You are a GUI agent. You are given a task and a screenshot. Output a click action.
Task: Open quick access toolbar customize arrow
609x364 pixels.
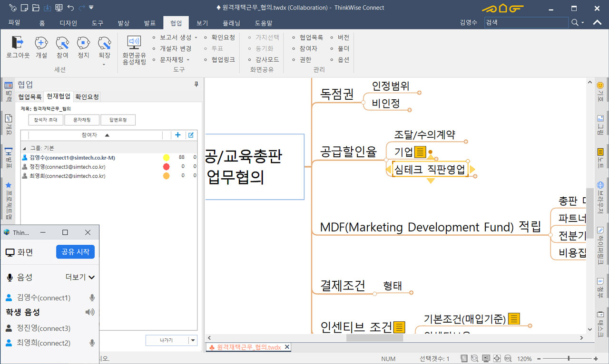click(91, 8)
